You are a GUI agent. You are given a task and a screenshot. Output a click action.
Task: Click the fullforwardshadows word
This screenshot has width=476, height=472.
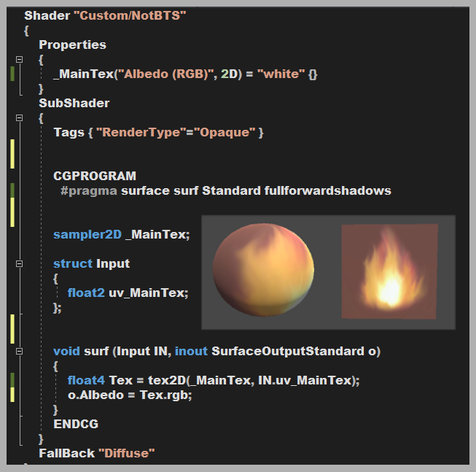[x=327, y=190]
